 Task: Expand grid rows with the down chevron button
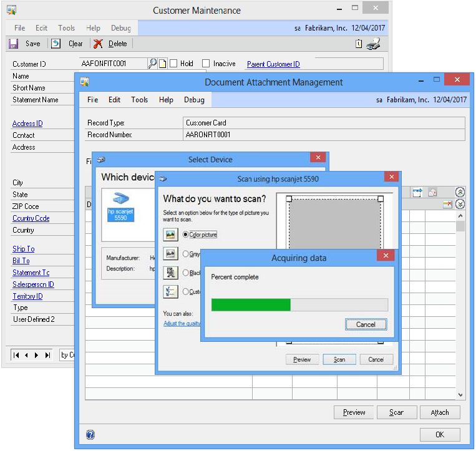pos(460,204)
